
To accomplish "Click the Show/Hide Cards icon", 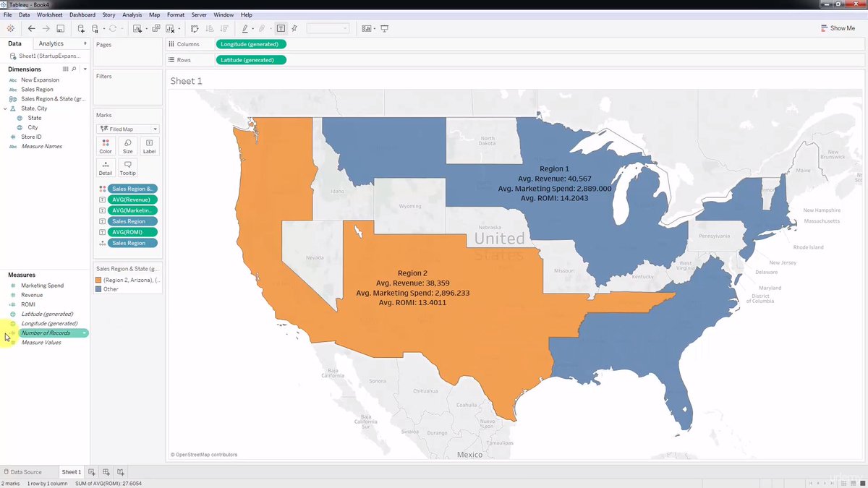I will coord(366,28).
